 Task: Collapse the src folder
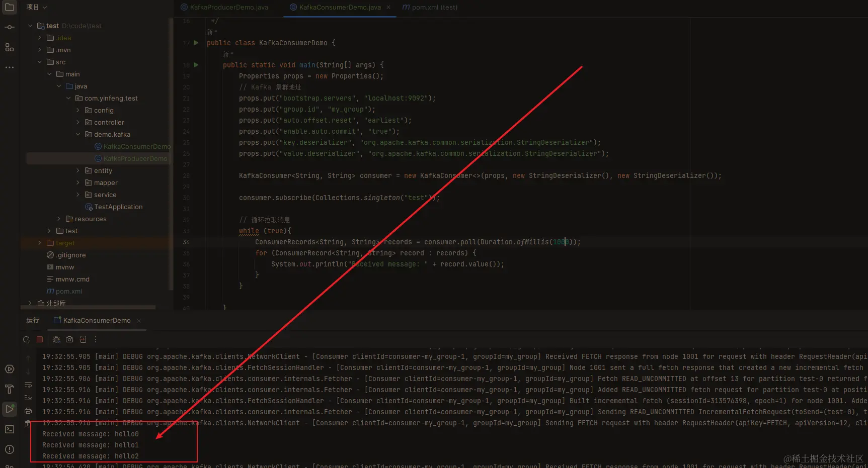40,62
